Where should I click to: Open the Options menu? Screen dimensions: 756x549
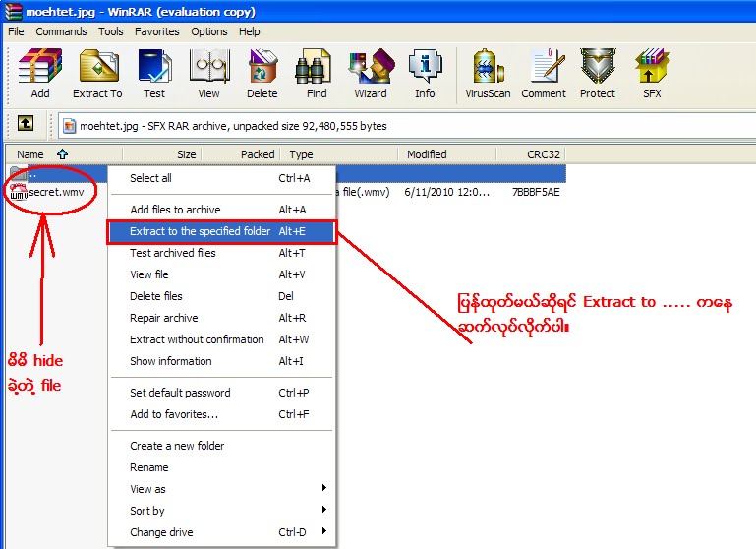tap(209, 31)
